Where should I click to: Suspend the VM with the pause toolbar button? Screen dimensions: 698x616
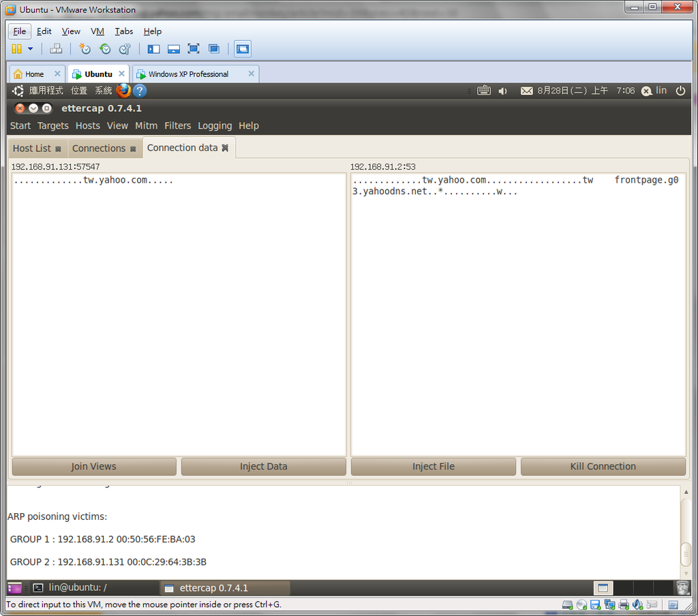pyautogui.click(x=16, y=49)
